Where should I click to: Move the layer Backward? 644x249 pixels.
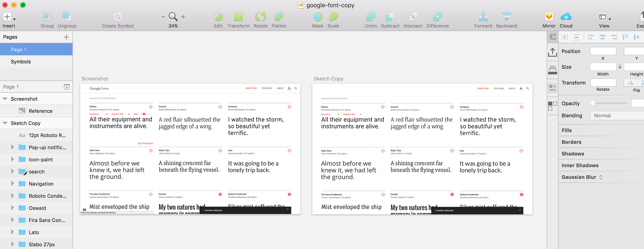point(507,17)
